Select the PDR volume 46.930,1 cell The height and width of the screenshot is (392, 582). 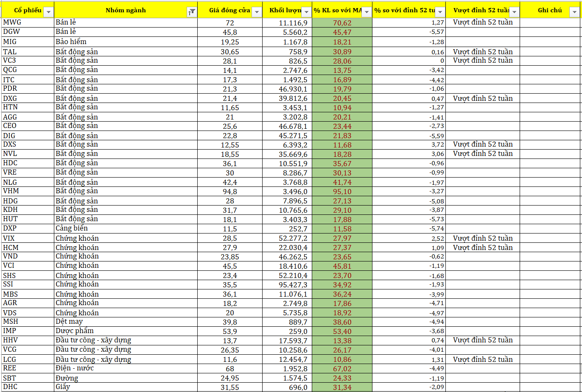[287, 89]
